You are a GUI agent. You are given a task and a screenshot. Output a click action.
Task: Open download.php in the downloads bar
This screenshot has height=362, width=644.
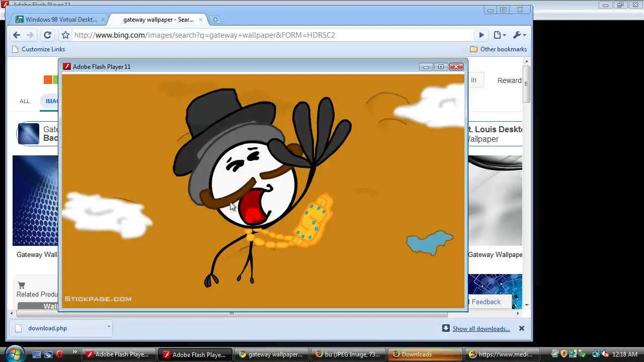click(47, 328)
